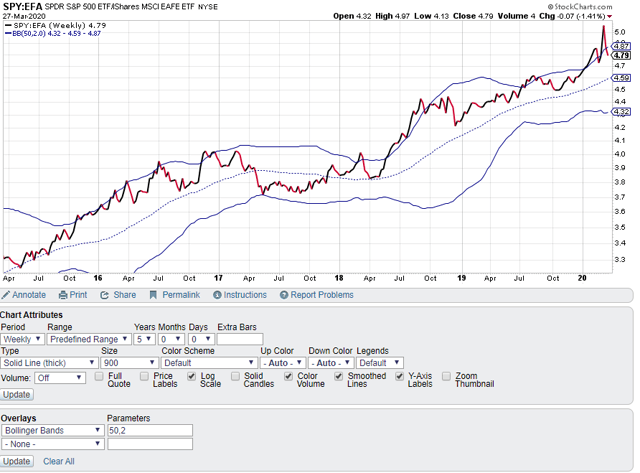Click the Clear All link
This screenshot has height=473, width=640.
coord(59,461)
